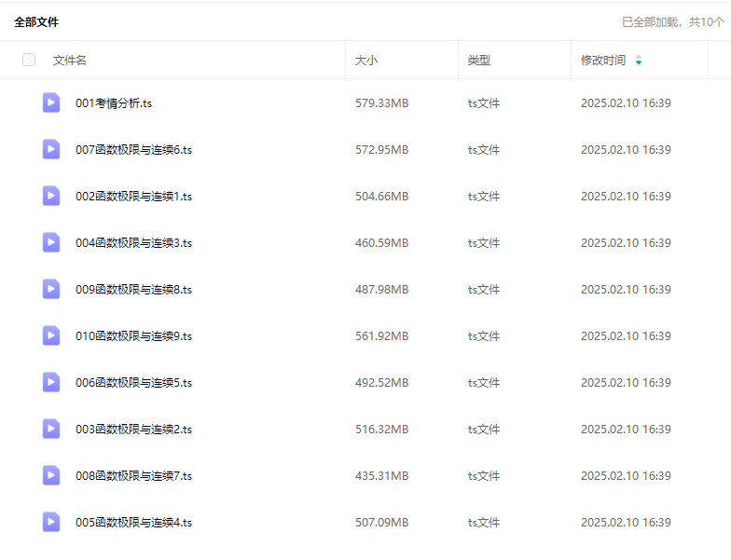
Task: Click the play icon next to 009函数极限与连续8.ts
Action: click(x=51, y=289)
